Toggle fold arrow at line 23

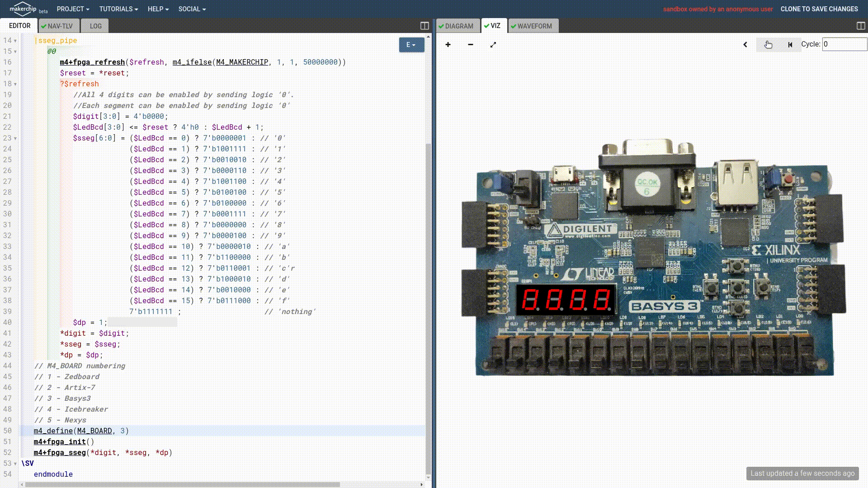tap(15, 138)
